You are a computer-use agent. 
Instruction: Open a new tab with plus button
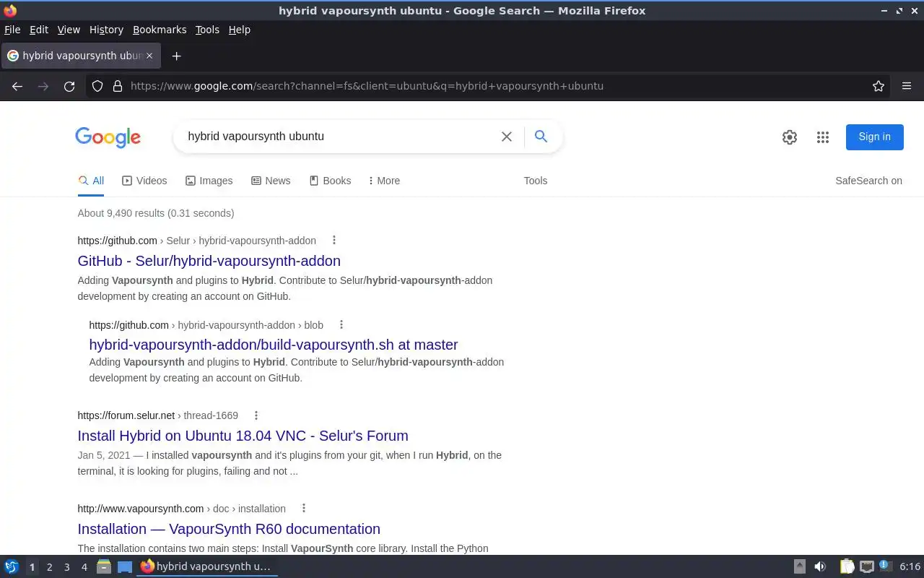[176, 56]
